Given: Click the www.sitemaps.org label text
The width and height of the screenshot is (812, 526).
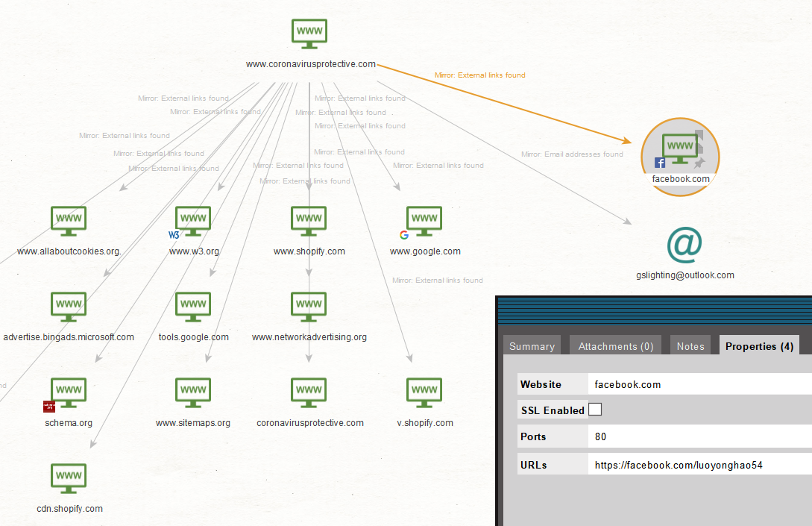Looking at the screenshot, I should click(x=193, y=423).
